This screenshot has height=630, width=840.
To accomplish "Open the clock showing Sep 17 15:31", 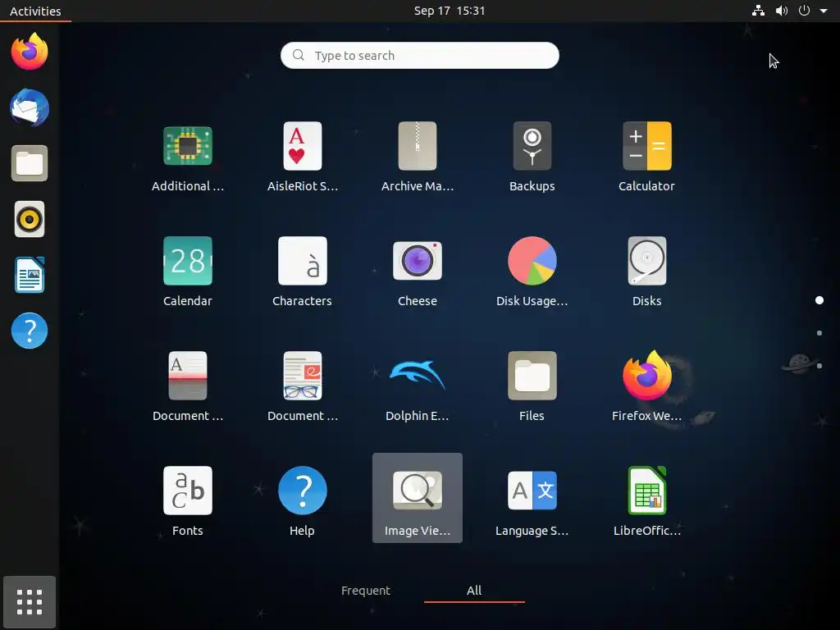I will [450, 11].
